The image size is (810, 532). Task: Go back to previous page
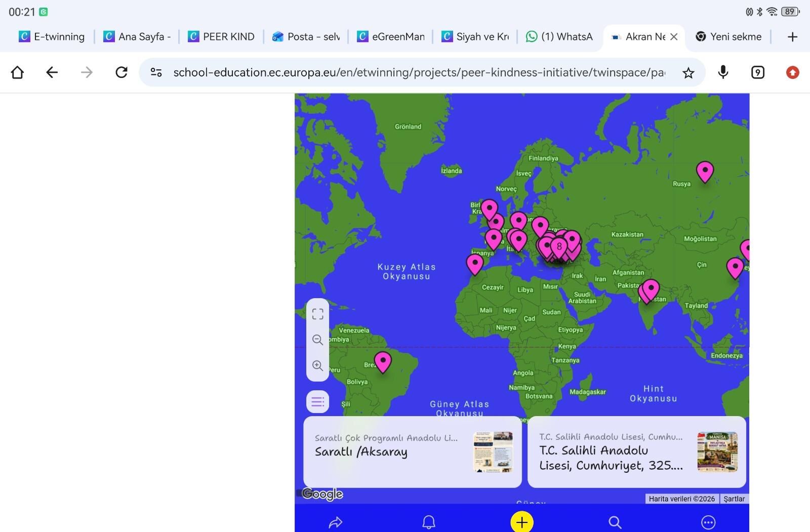[52, 72]
